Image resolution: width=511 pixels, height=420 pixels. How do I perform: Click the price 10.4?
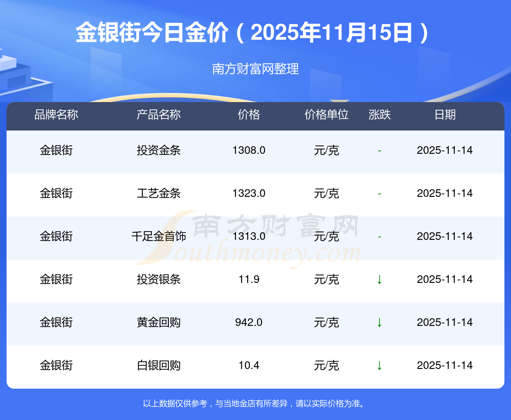pyautogui.click(x=249, y=365)
